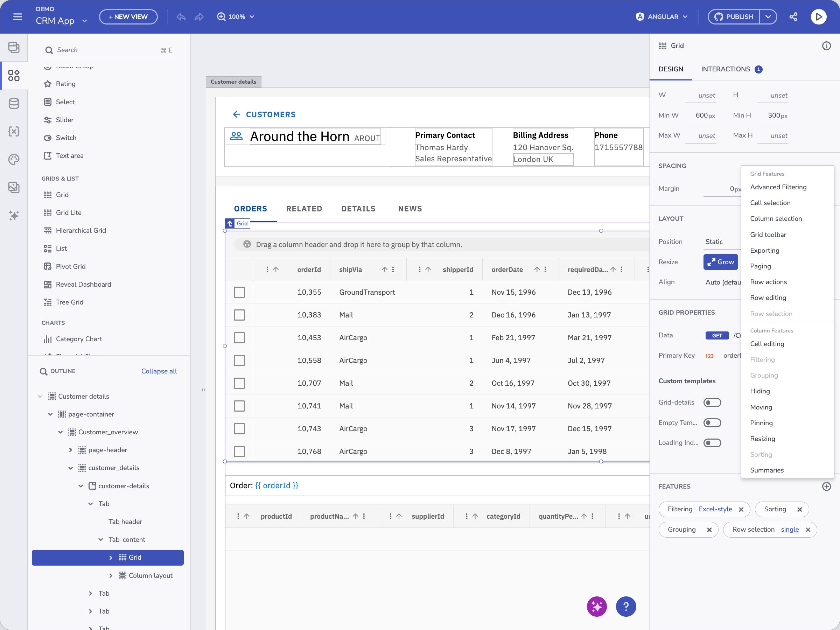Open the views panel icon in sidebar
Screen dimensions: 840x630
(x=14, y=48)
